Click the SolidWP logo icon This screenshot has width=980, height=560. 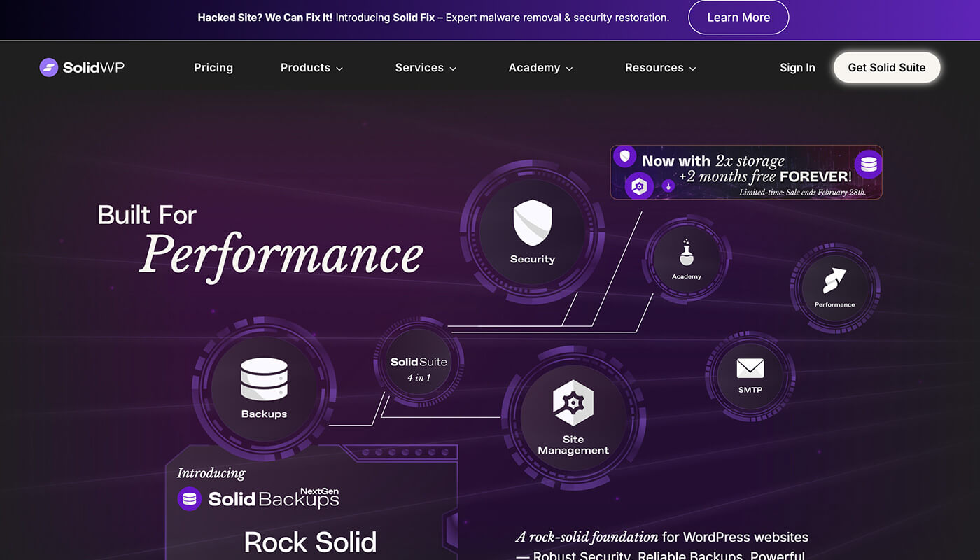(48, 67)
